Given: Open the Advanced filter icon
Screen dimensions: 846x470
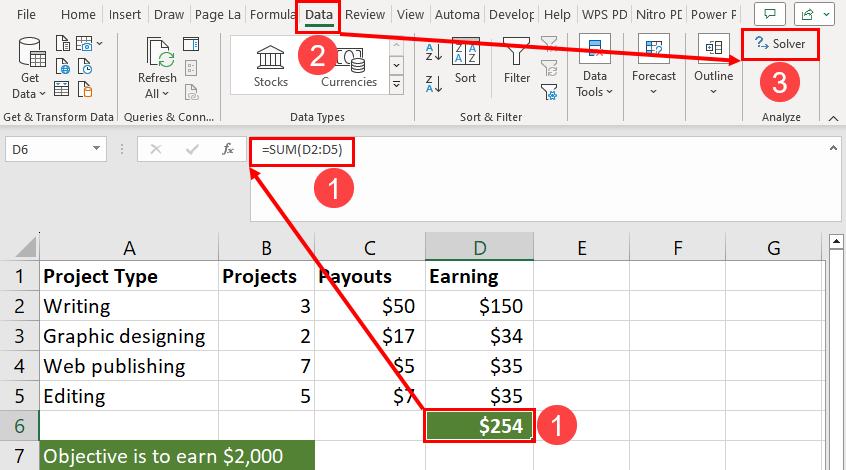Looking at the screenshot, I should pos(549,92).
